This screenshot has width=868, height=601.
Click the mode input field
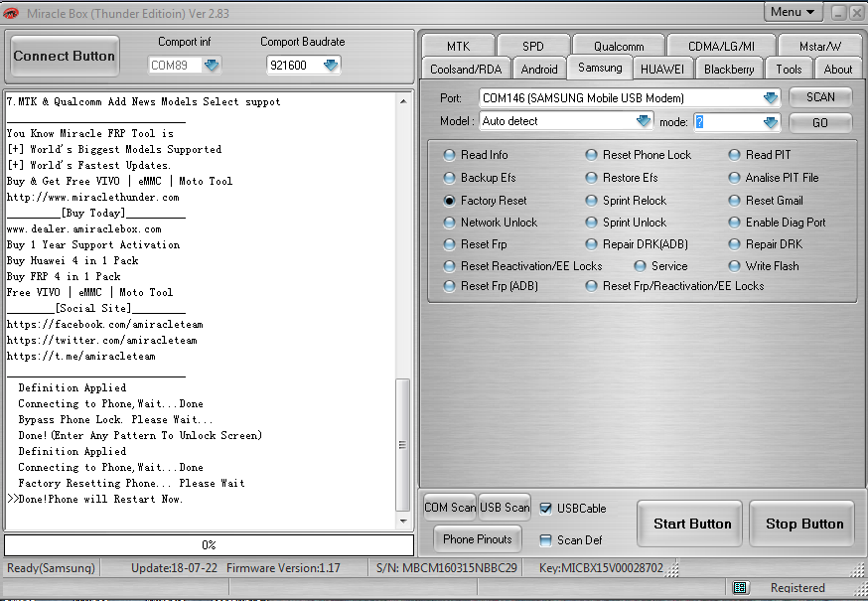pyautogui.click(x=727, y=122)
